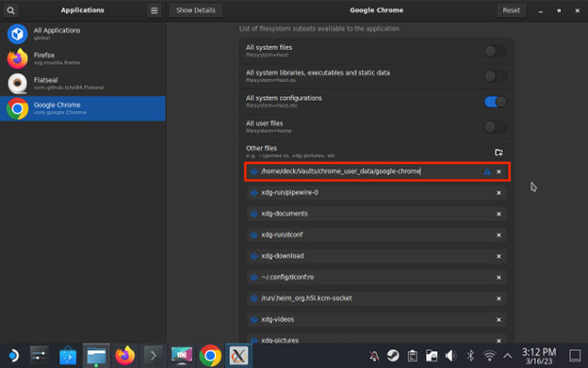Remove the xdg-run/pipewire-0 entry
This screenshot has width=588, height=368.
click(x=498, y=193)
